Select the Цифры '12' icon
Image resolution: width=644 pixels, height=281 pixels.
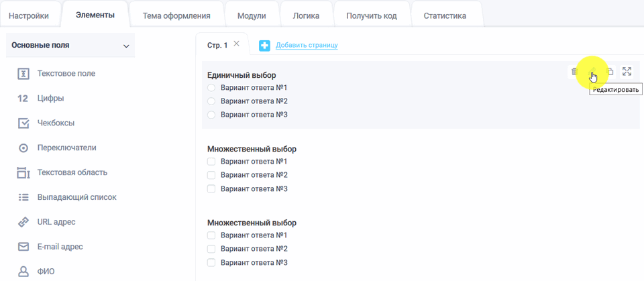click(23, 99)
